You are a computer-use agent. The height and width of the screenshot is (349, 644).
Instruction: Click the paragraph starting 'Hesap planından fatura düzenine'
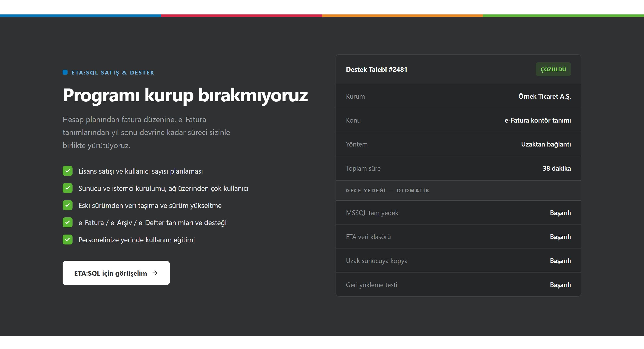(146, 133)
